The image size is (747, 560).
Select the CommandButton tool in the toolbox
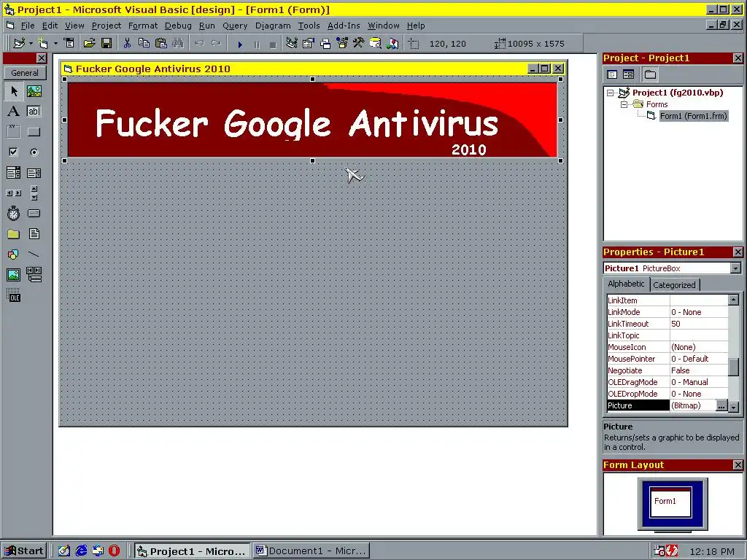click(34, 132)
